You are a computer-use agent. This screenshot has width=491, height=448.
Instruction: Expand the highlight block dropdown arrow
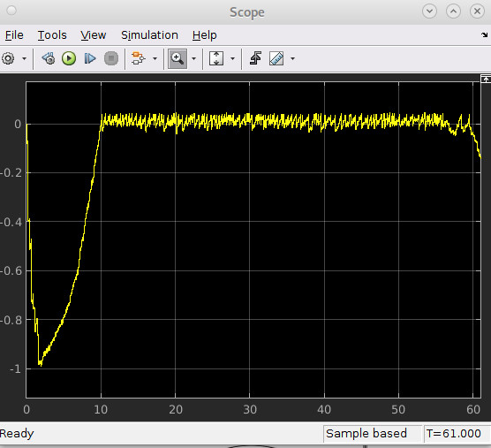[155, 58]
